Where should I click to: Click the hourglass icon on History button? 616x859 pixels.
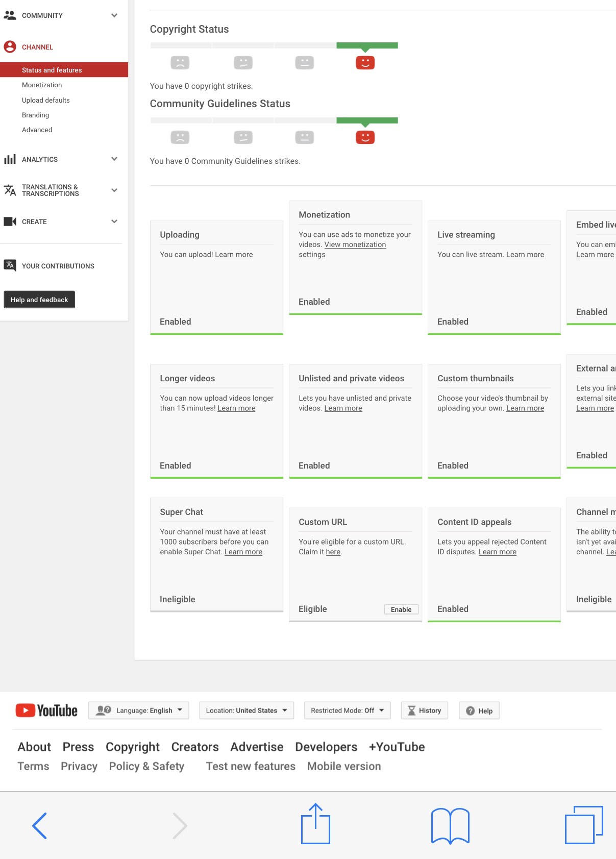[411, 710]
